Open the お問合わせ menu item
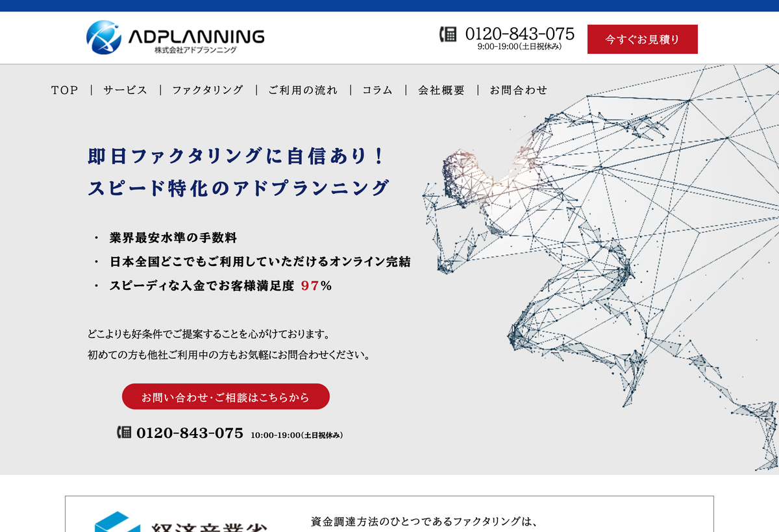 click(518, 90)
